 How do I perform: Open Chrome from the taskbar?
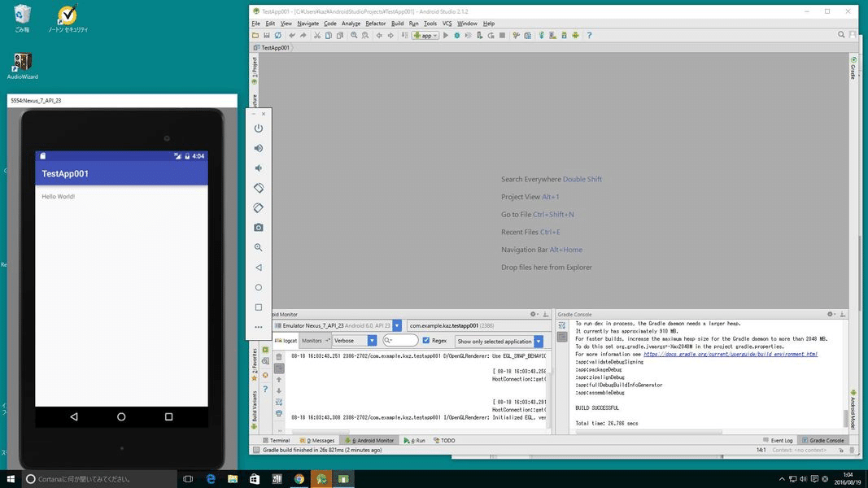click(x=299, y=479)
